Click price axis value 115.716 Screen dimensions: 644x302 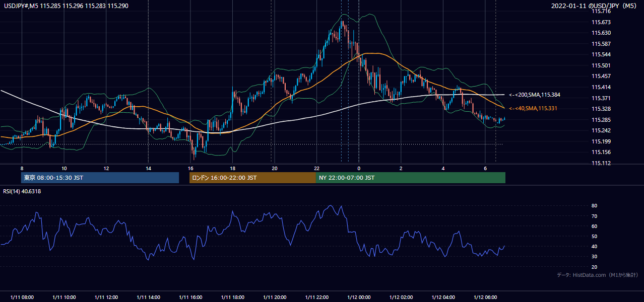point(601,11)
